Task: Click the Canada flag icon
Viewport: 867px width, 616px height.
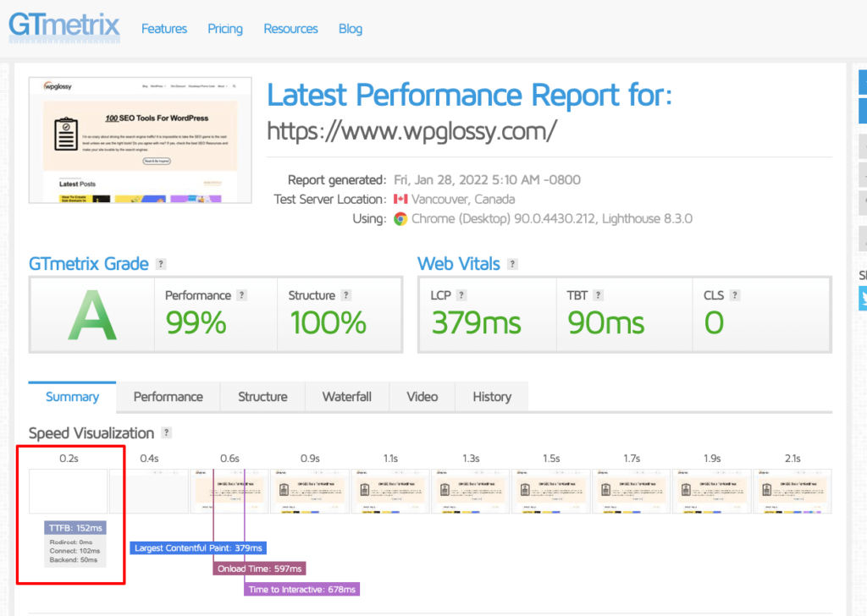Action: [x=400, y=199]
